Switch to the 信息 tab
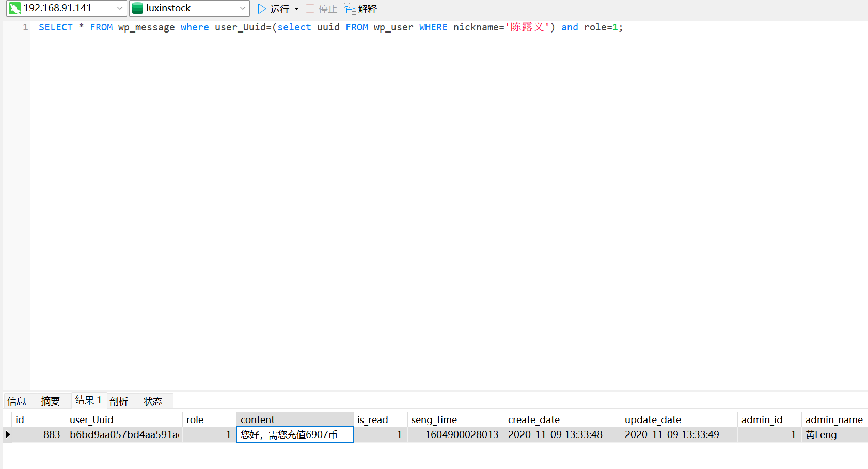Viewport: 868px width, 469px height. click(17, 401)
